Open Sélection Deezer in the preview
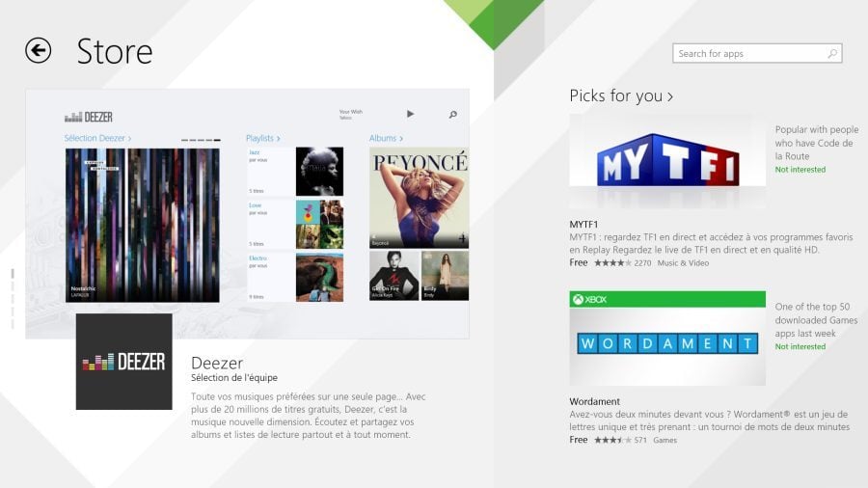This screenshot has height=488, width=868. (97, 138)
